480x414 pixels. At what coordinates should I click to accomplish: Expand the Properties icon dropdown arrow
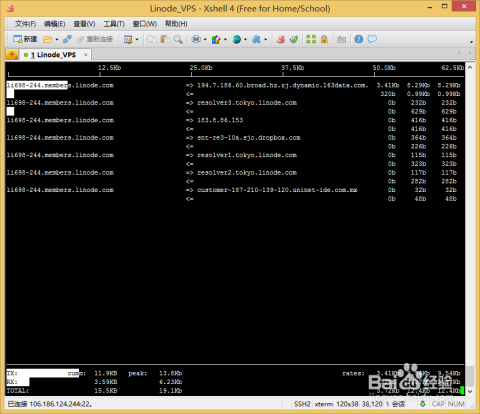(137, 40)
